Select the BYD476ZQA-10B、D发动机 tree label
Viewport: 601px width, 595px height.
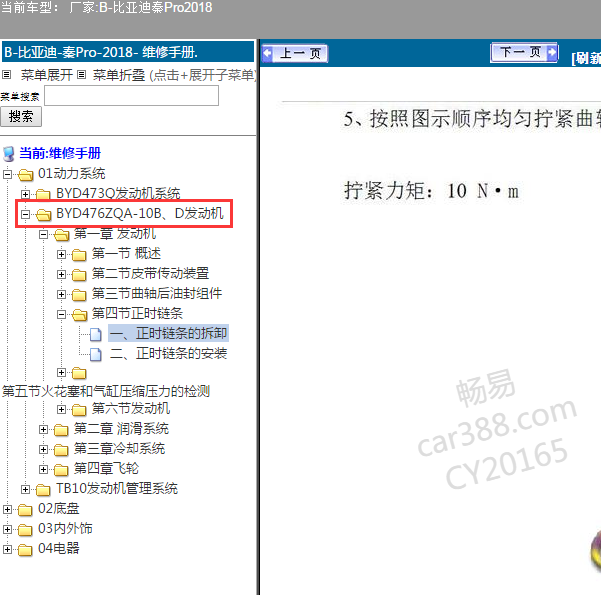click(140, 213)
